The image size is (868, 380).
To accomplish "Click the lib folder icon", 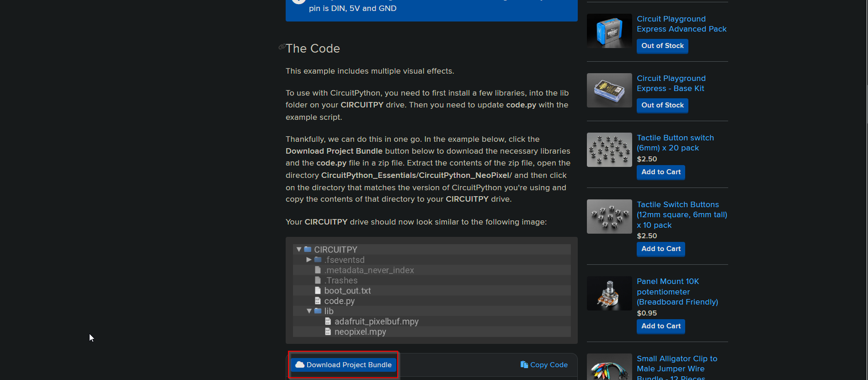I will coord(318,311).
